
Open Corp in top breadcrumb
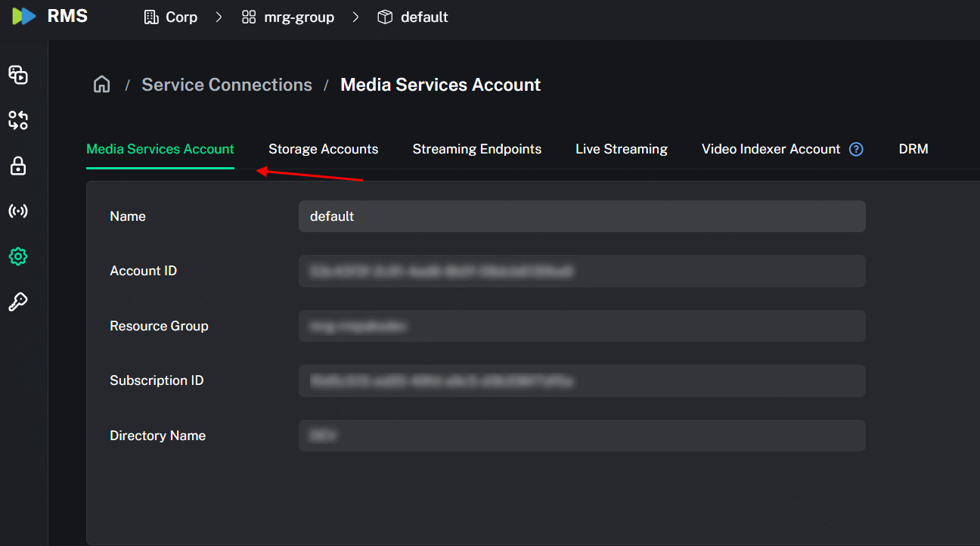181,17
